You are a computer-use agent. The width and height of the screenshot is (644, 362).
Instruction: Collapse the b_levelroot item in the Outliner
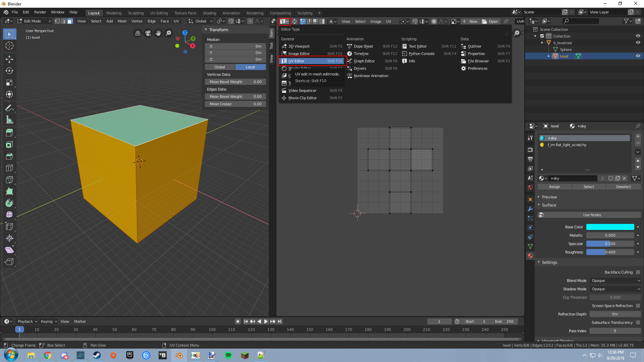pos(543,43)
